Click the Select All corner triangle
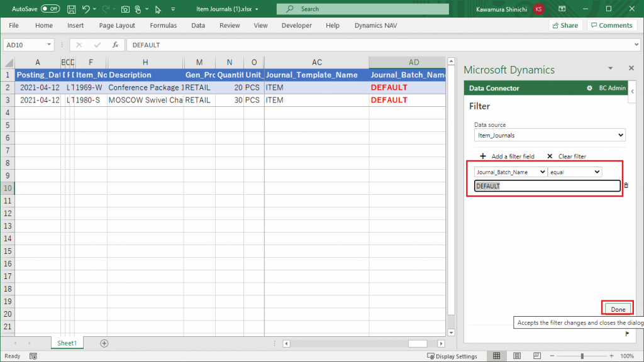The image size is (644, 362). point(9,62)
